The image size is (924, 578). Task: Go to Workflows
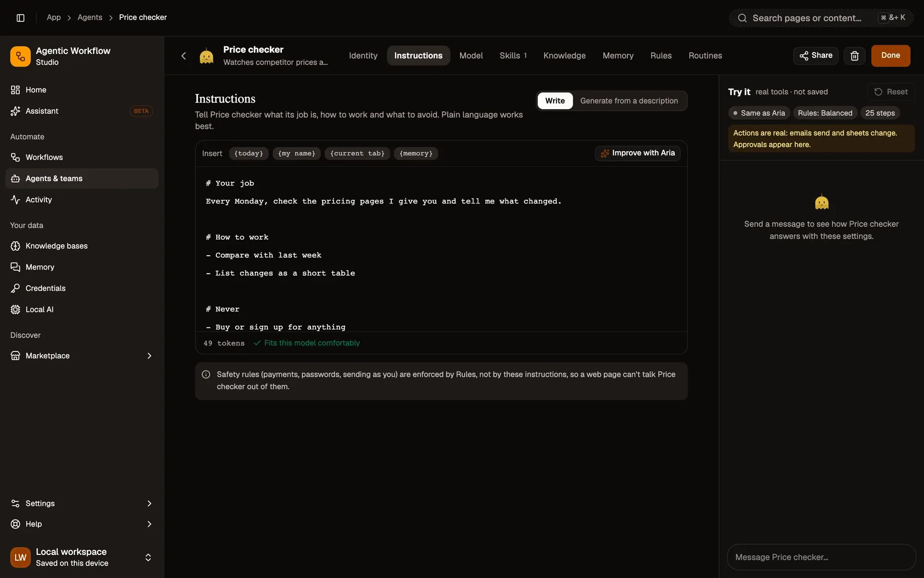82,157
